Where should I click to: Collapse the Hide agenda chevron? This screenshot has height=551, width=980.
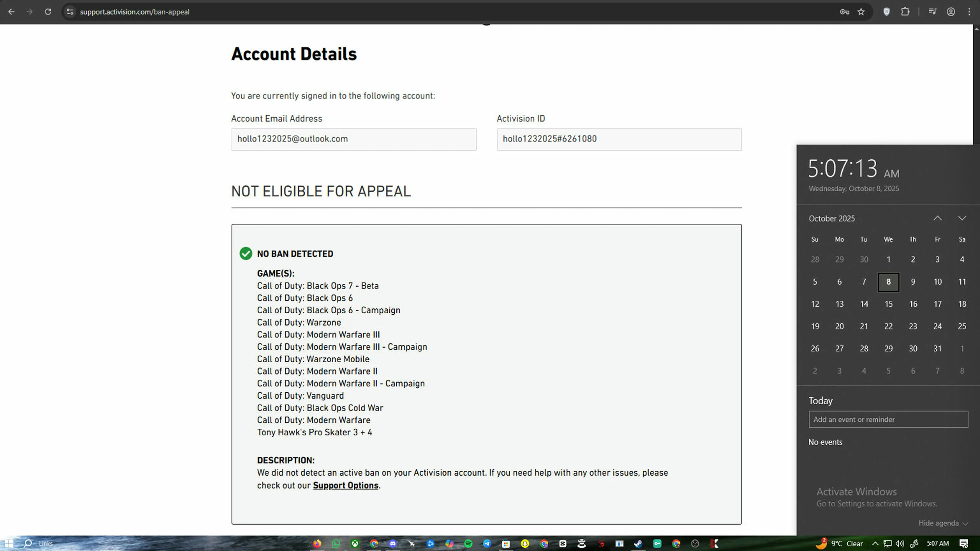tap(965, 524)
